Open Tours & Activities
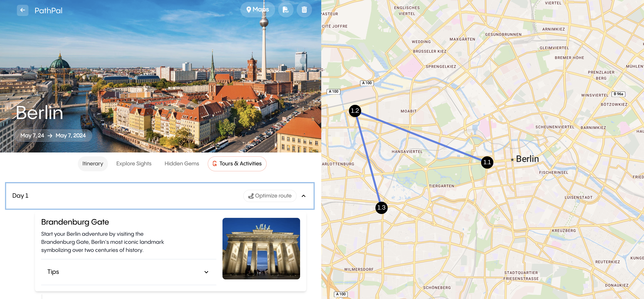 point(237,164)
